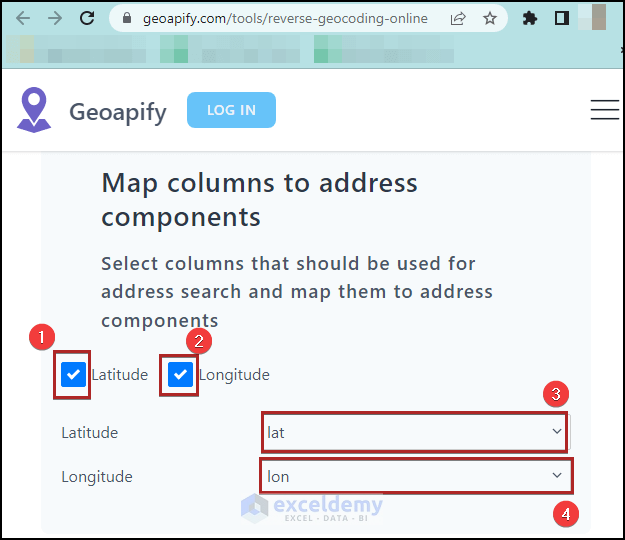Viewport: 625px width, 540px height.
Task: Click the red numbered marker 4
Action: click(567, 514)
